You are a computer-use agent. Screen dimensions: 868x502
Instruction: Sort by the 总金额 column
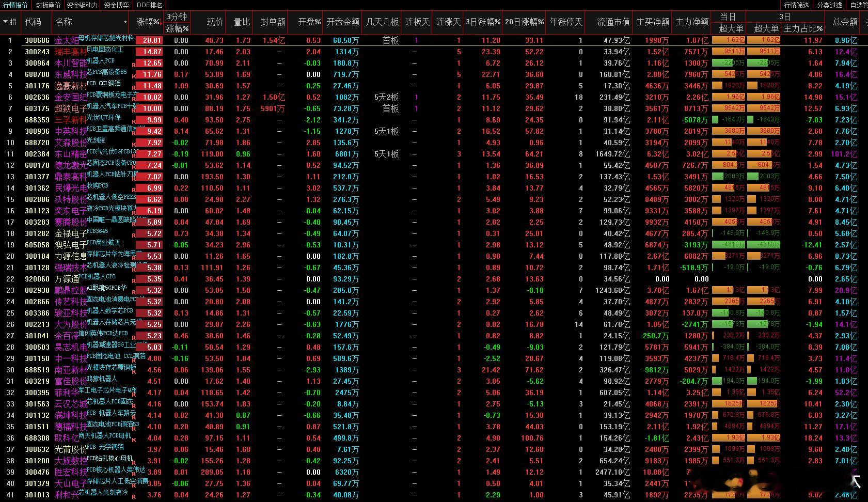(x=845, y=22)
